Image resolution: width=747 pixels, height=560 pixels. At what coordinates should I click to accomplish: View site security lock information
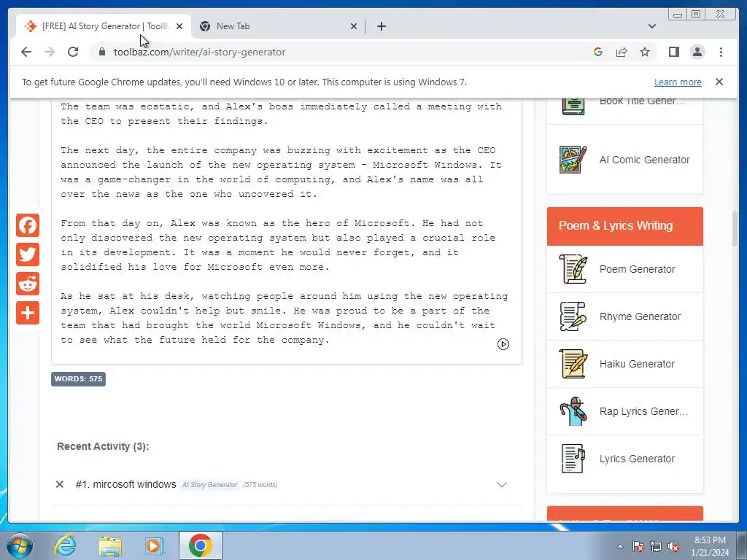(102, 52)
